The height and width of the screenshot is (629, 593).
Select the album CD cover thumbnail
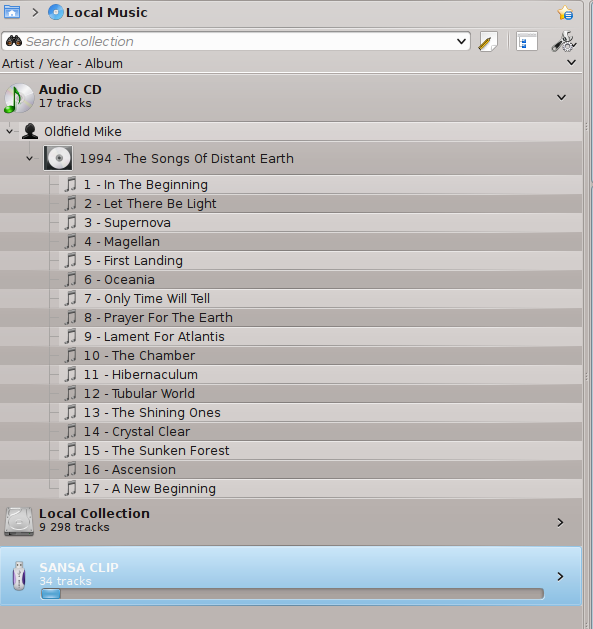[x=58, y=158]
